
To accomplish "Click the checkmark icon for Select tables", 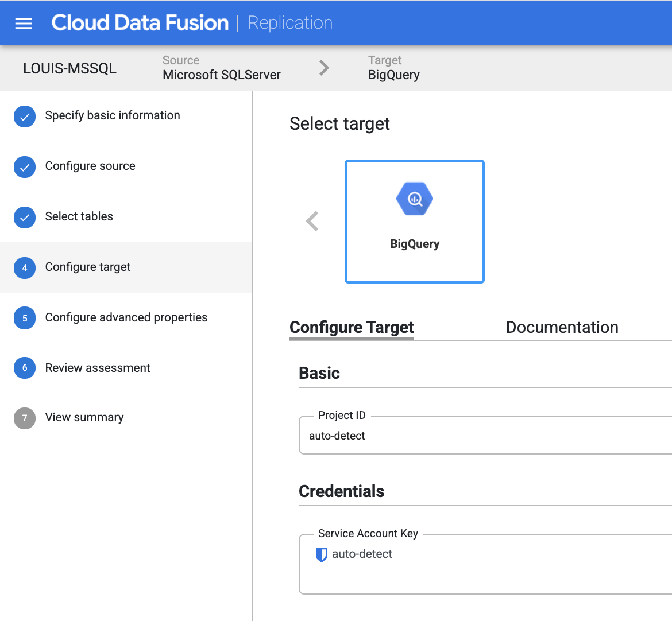I will click(x=25, y=218).
